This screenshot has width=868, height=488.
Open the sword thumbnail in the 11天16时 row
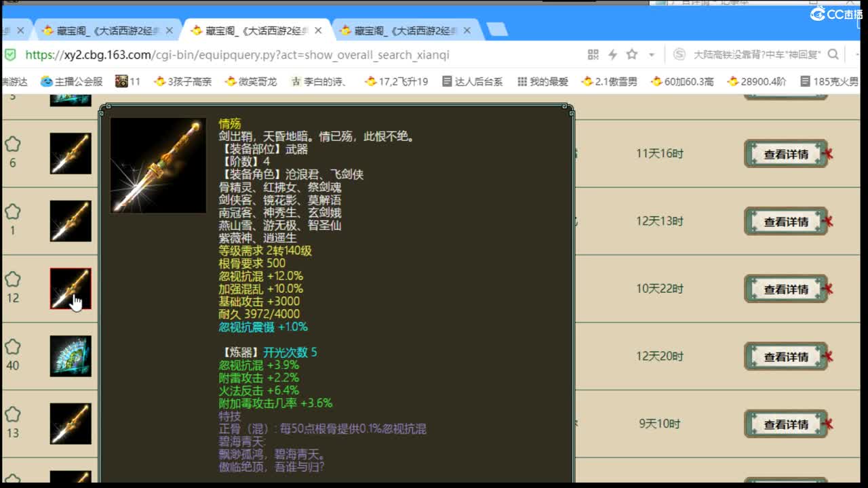tap(71, 153)
